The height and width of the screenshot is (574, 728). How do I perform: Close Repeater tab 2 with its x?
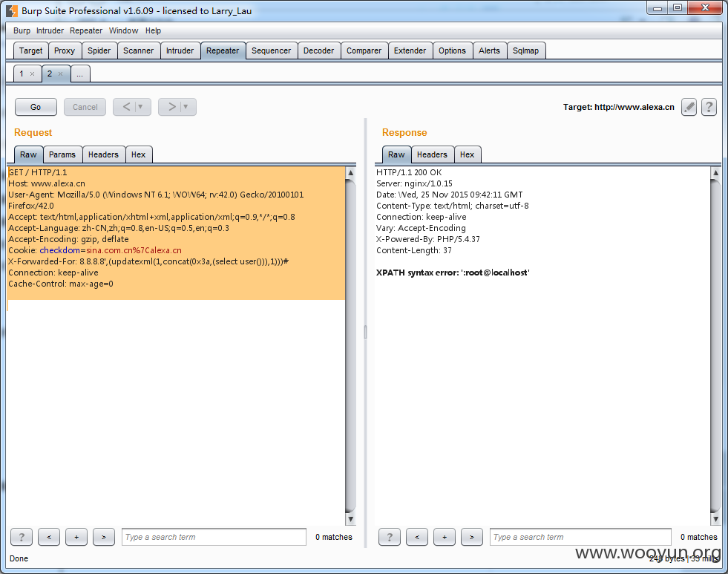(x=60, y=74)
